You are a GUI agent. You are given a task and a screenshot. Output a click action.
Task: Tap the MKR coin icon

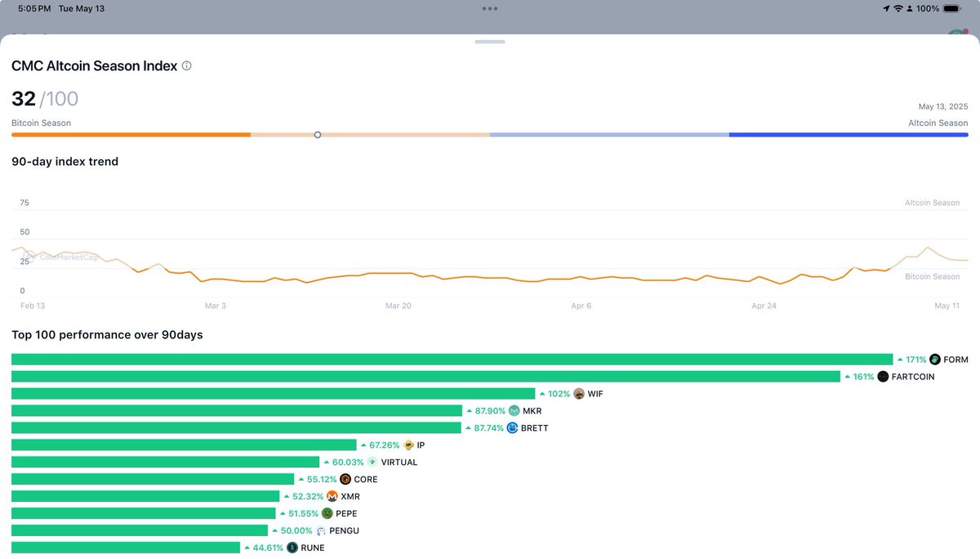point(514,411)
